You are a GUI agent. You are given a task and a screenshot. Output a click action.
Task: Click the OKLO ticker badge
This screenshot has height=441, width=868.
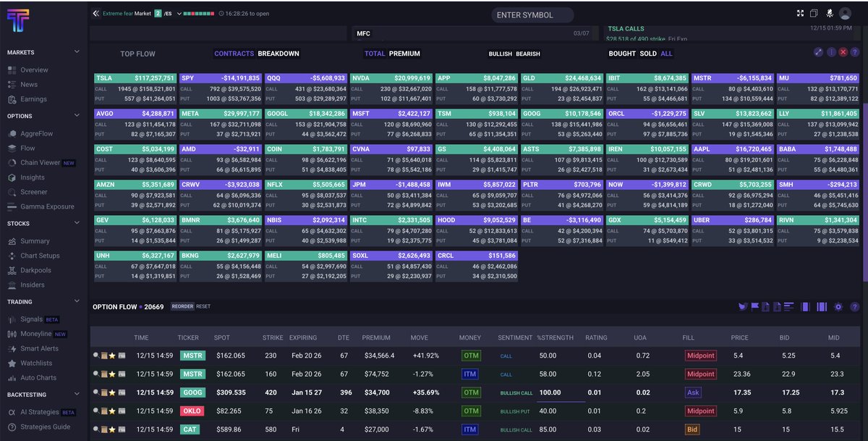(x=191, y=411)
